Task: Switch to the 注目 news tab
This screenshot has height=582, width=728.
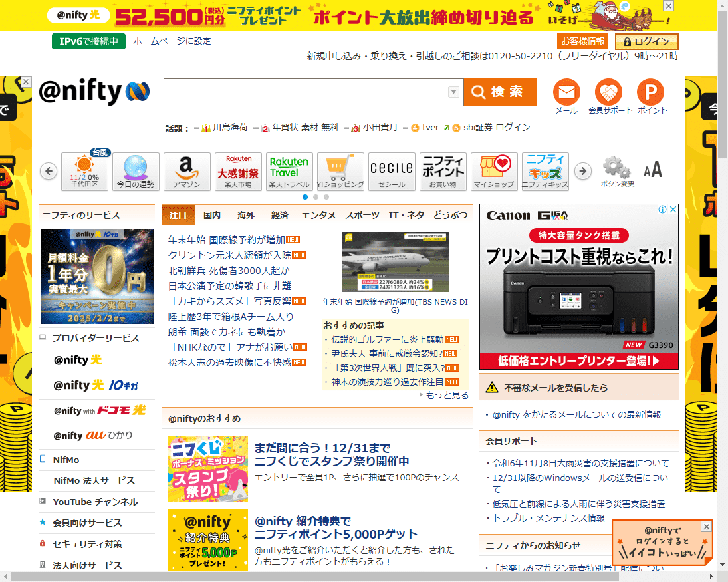Action: 178,215
